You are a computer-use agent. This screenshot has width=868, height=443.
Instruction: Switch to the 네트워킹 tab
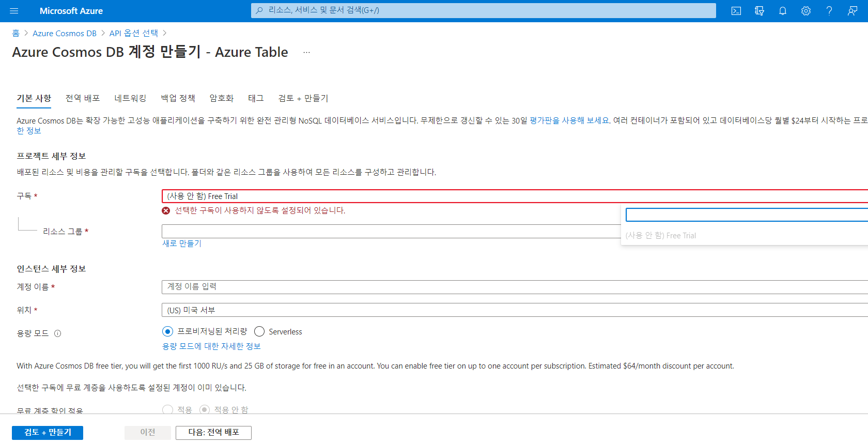[x=130, y=98]
